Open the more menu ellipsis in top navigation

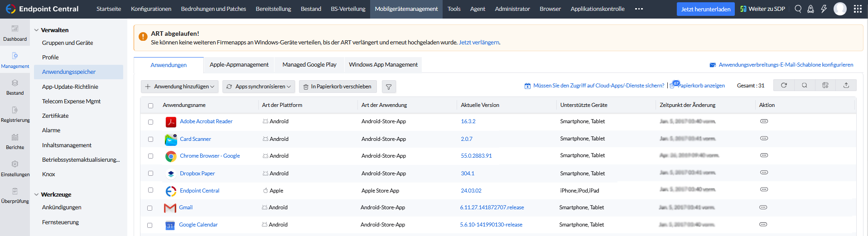(639, 9)
